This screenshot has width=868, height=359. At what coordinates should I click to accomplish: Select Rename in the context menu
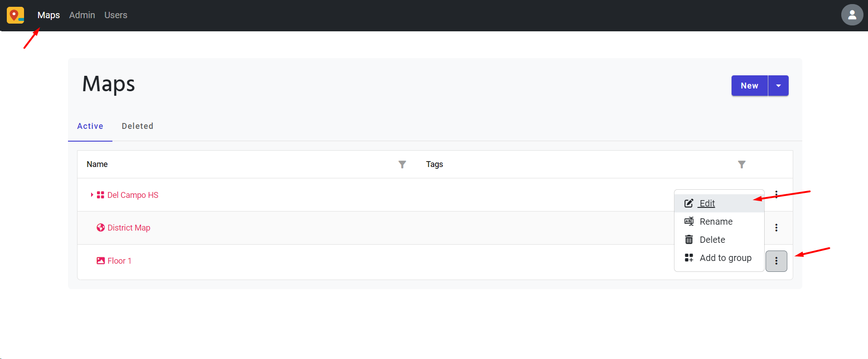click(716, 221)
